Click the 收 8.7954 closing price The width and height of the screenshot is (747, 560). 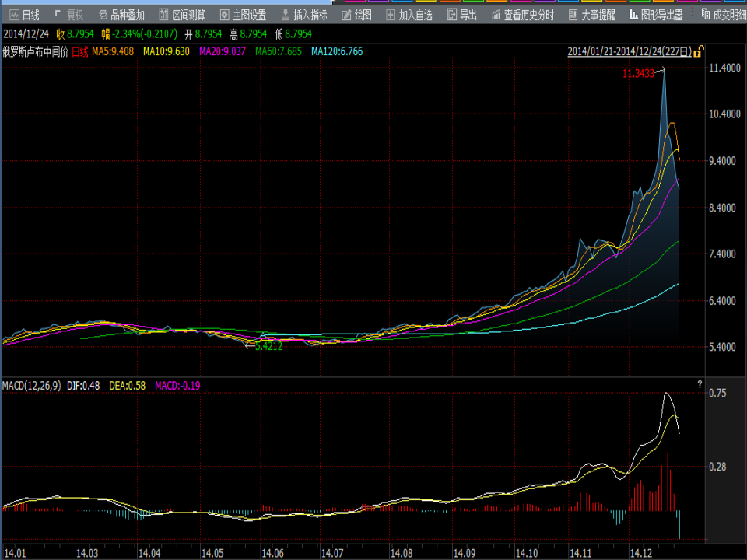(75, 34)
